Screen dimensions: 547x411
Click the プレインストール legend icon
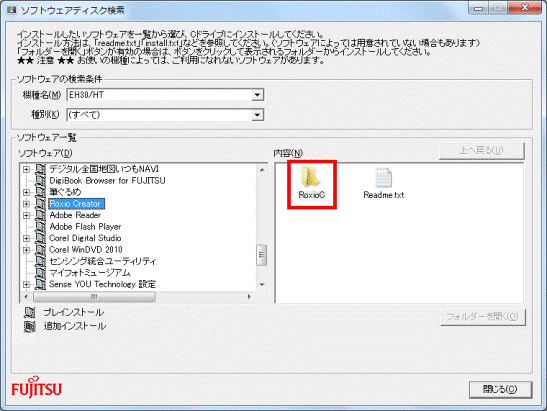tap(30, 312)
